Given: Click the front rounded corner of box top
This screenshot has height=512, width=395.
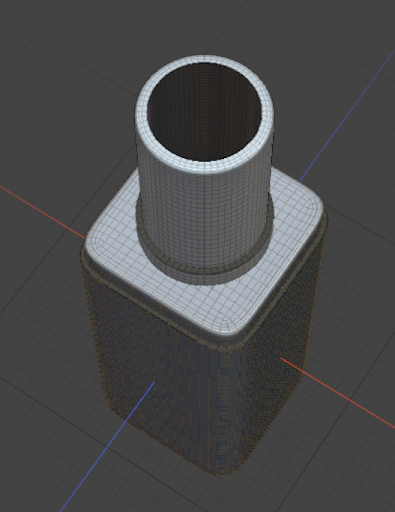Looking at the screenshot, I should pos(230,328).
